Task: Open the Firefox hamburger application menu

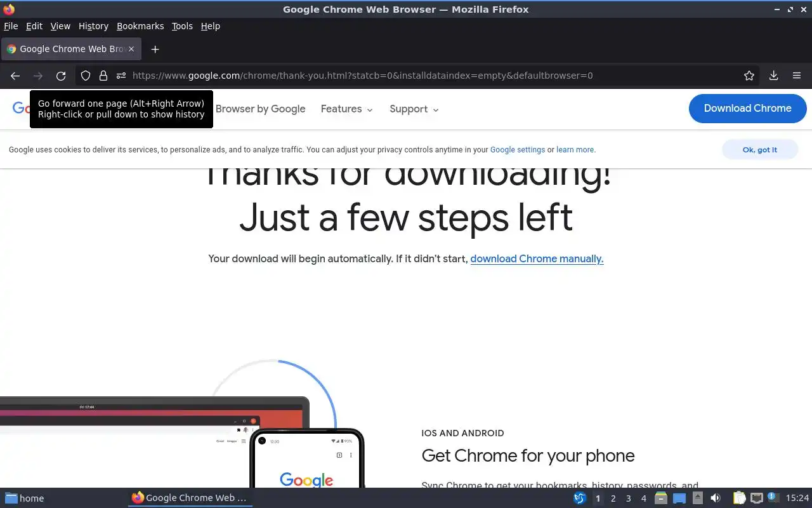Action: click(797, 76)
